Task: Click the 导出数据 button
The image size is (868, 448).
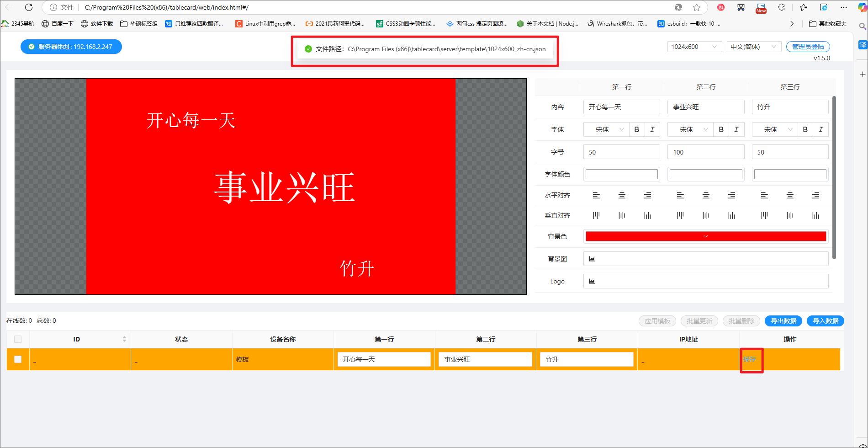Action: click(x=783, y=321)
